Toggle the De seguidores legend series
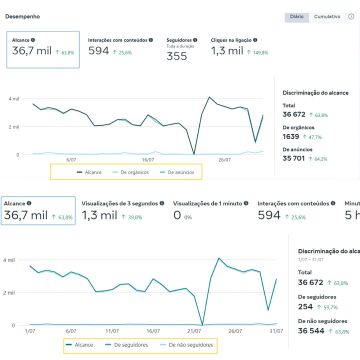360x360 pixels. (126, 345)
